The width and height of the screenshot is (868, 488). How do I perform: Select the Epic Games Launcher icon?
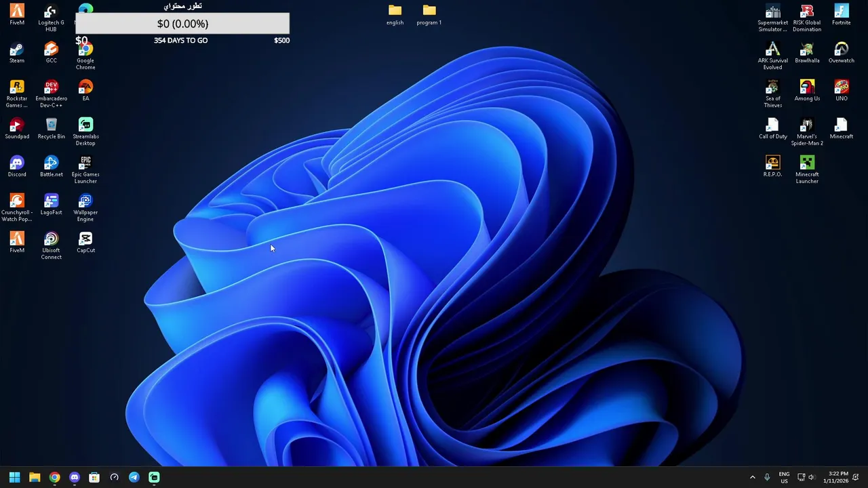[x=85, y=170]
